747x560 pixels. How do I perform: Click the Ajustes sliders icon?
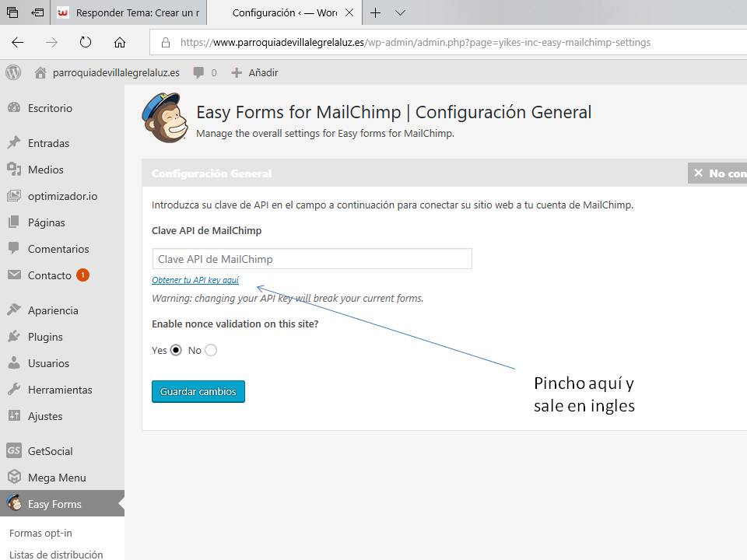tap(14, 415)
